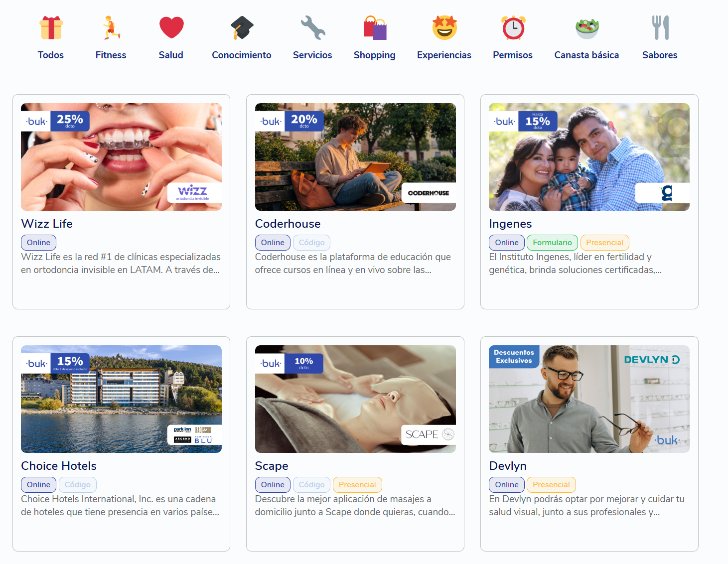The width and height of the screenshot is (728, 564).
Task: Open the Devlyn man-with-glasses photo
Action: (x=589, y=399)
